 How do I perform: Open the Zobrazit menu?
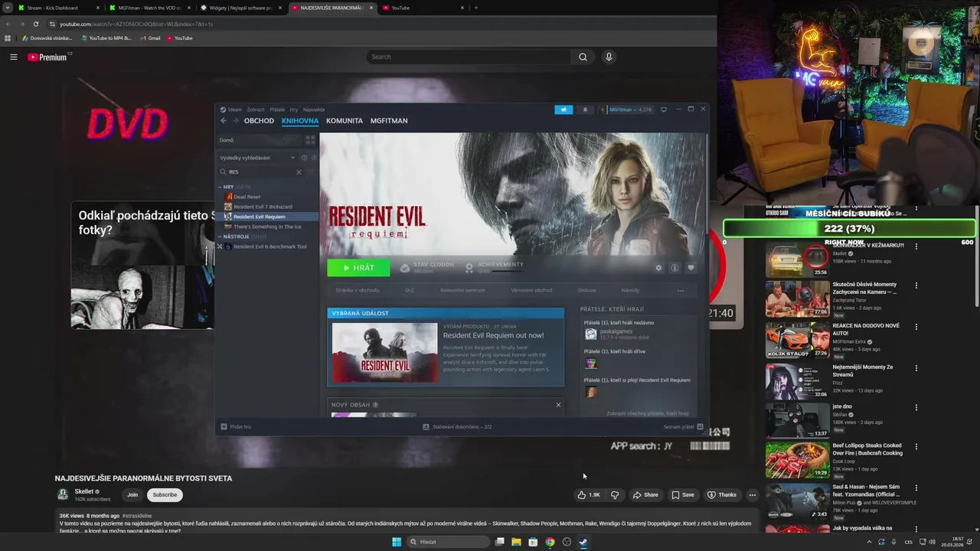click(256, 109)
